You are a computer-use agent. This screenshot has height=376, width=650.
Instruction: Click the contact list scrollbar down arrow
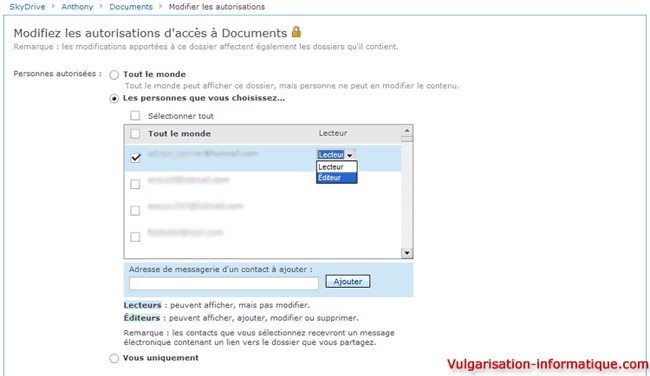(407, 253)
